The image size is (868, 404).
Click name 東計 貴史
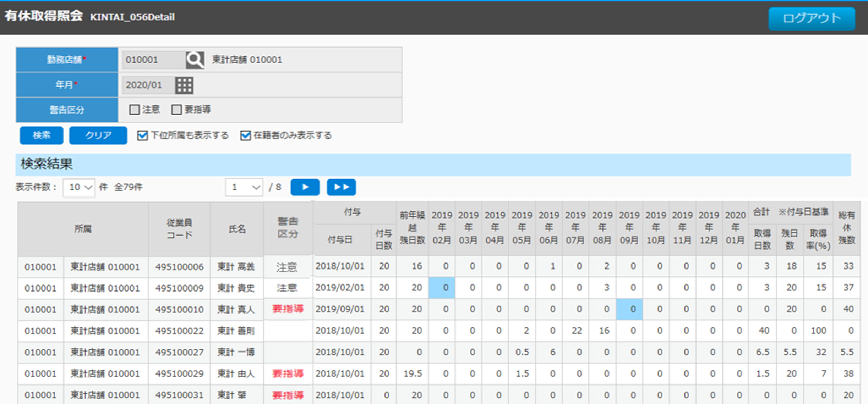pyautogui.click(x=236, y=288)
